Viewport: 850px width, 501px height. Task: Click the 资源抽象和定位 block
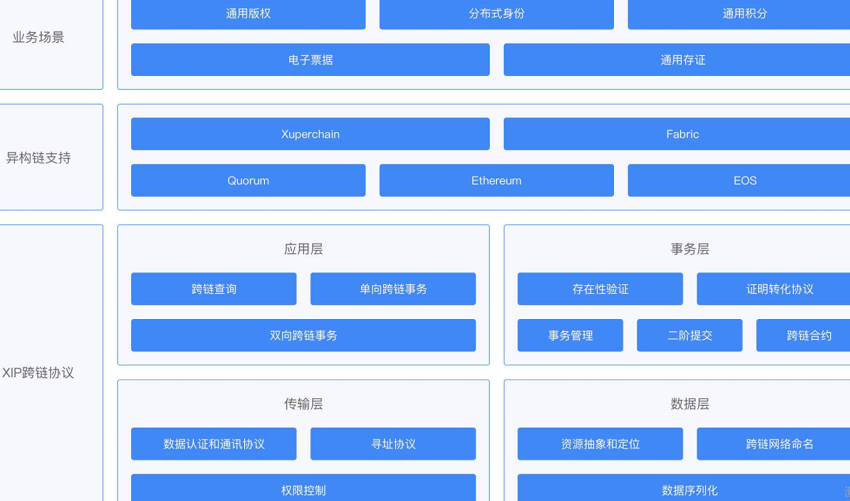point(600,444)
